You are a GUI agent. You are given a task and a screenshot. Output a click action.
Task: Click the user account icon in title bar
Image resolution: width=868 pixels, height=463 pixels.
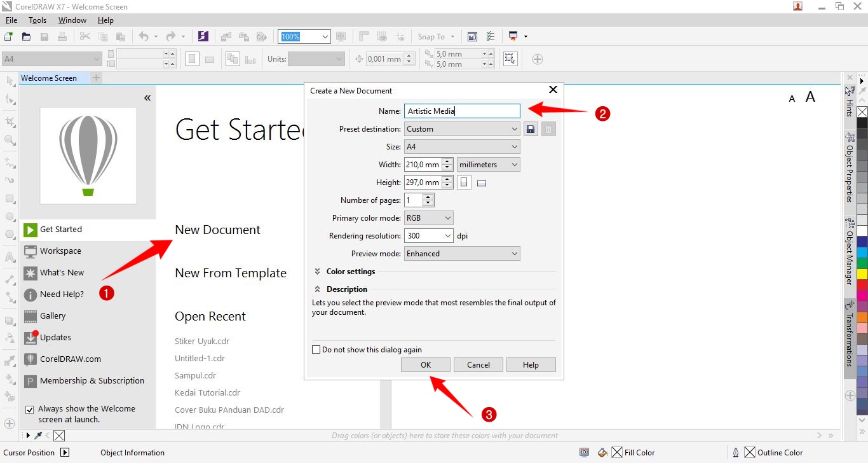797,6
